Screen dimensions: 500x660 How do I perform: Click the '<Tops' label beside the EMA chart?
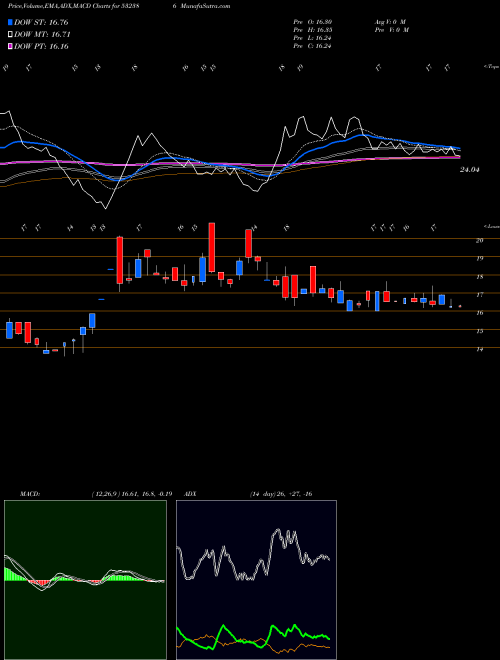(x=491, y=67)
